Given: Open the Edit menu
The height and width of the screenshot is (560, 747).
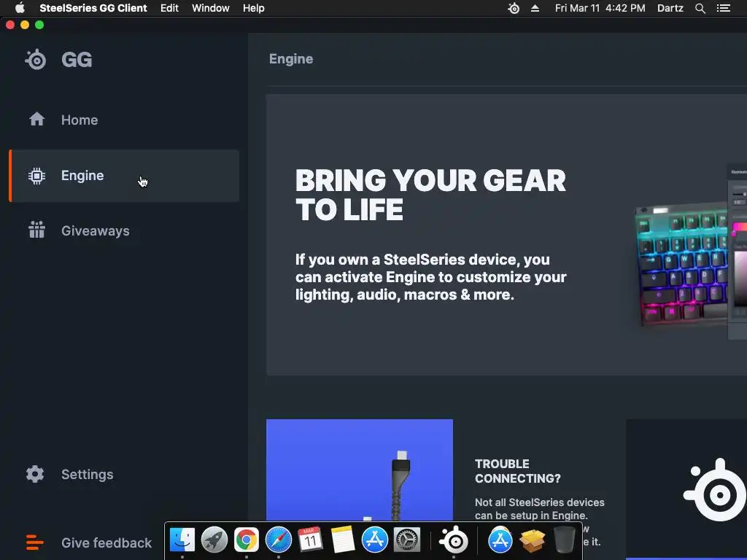Looking at the screenshot, I should [x=169, y=8].
